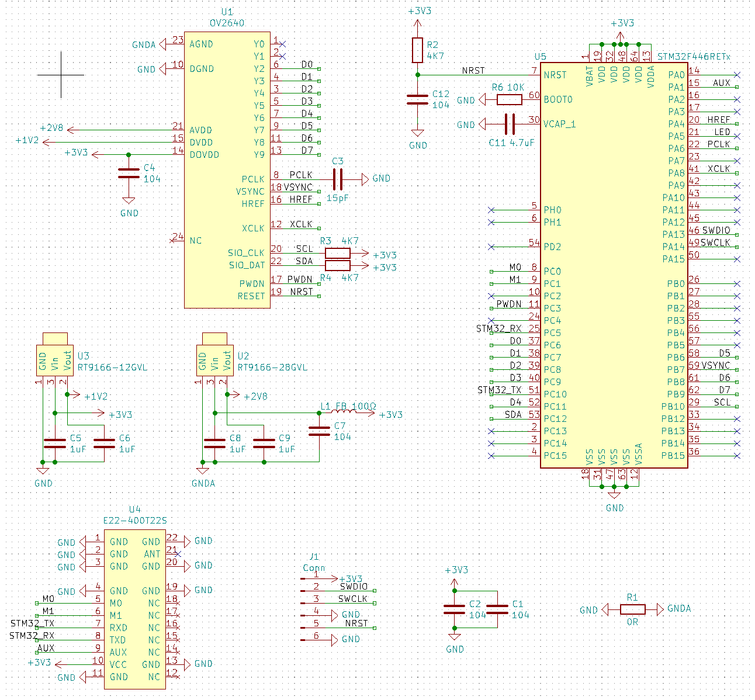Click capacitor C7 next to L1

tap(319, 431)
